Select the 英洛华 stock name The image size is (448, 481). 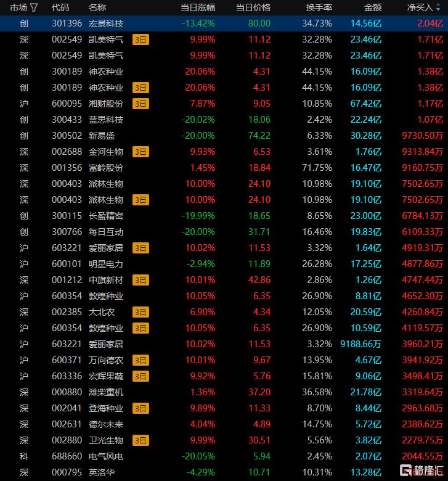pyautogui.click(x=102, y=472)
